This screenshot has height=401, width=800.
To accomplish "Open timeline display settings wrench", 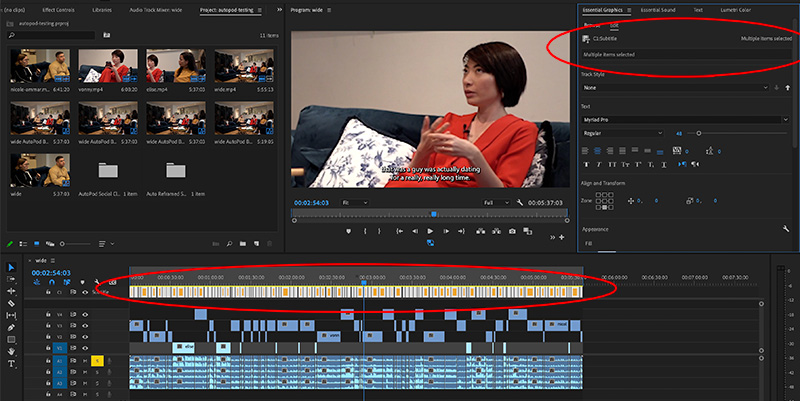I will [97, 282].
